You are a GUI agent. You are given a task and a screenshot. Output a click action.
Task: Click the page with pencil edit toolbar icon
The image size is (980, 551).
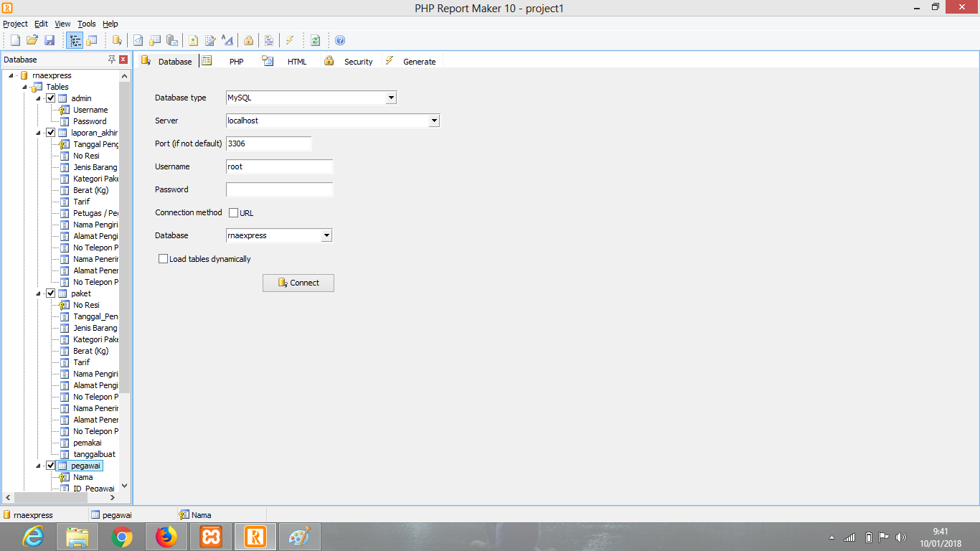click(210, 40)
